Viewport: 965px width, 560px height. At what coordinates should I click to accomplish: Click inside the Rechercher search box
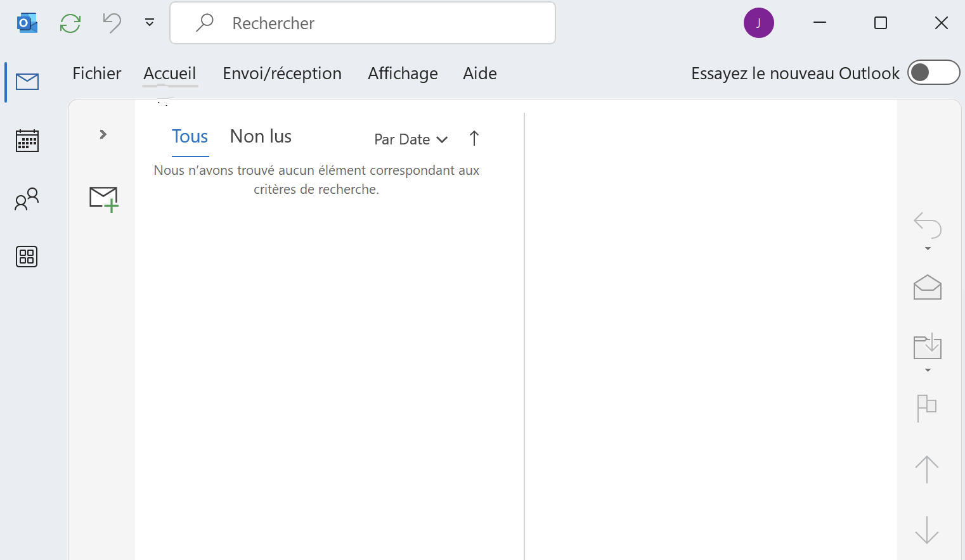[363, 23]
